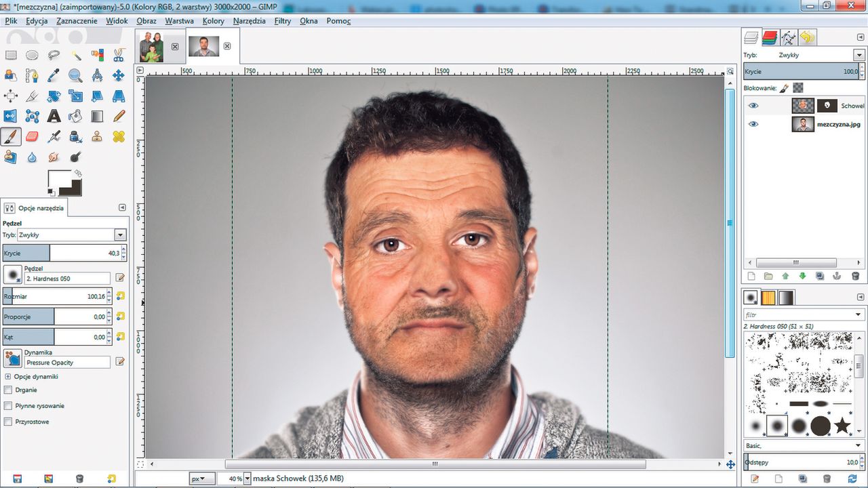Select the Move tool
Image resolution: width=868 pixels, height=488 pixels.
click(119, 75)
